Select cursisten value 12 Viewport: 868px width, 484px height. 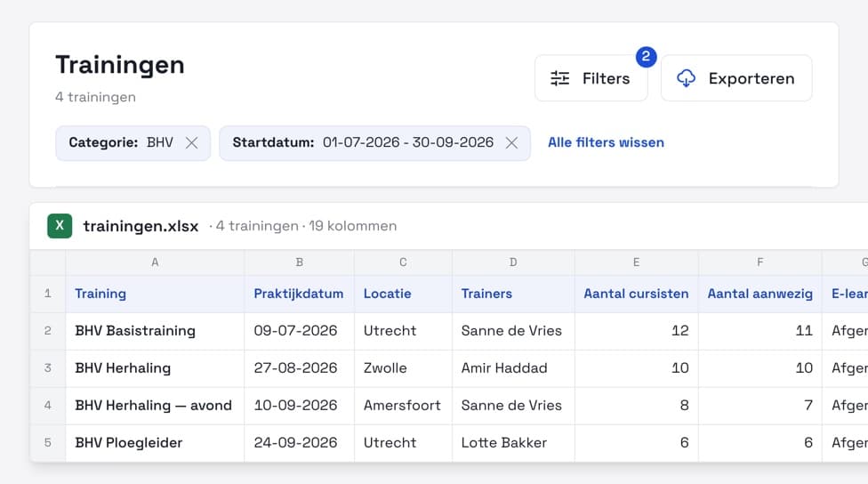(637, 331)
